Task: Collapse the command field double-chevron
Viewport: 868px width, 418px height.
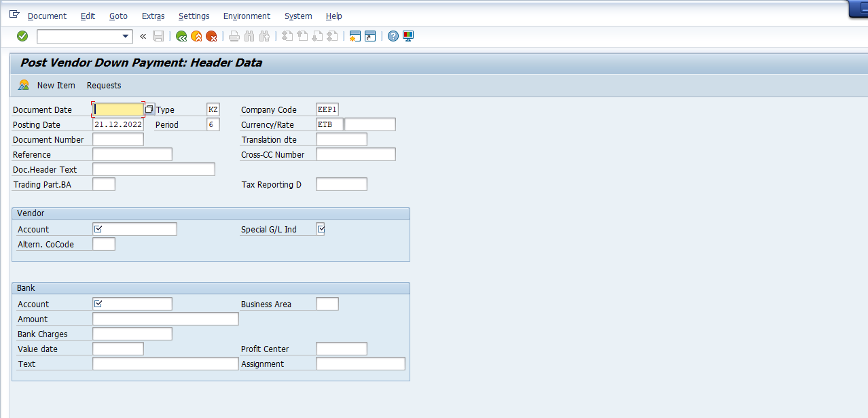Action: (143, 36)
